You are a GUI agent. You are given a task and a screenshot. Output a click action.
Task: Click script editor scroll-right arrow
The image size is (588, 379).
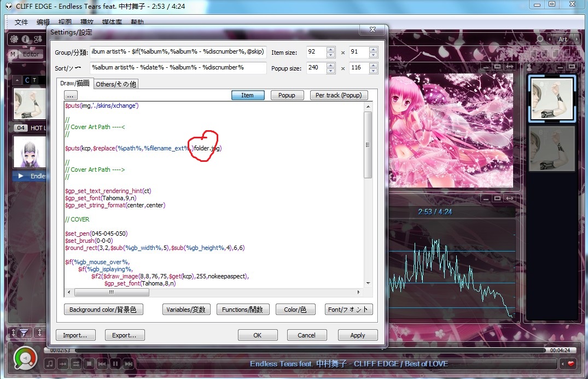[x=358, y=292]
